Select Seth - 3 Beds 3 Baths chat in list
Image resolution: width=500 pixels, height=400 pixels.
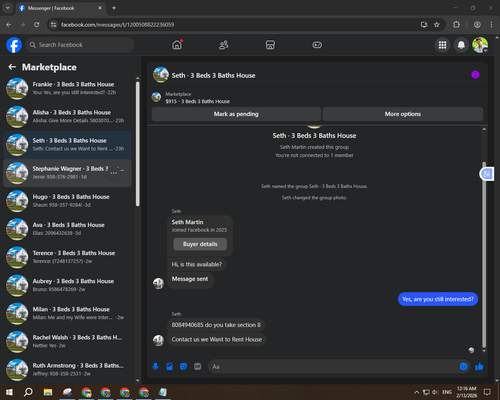tap(68, 145)
